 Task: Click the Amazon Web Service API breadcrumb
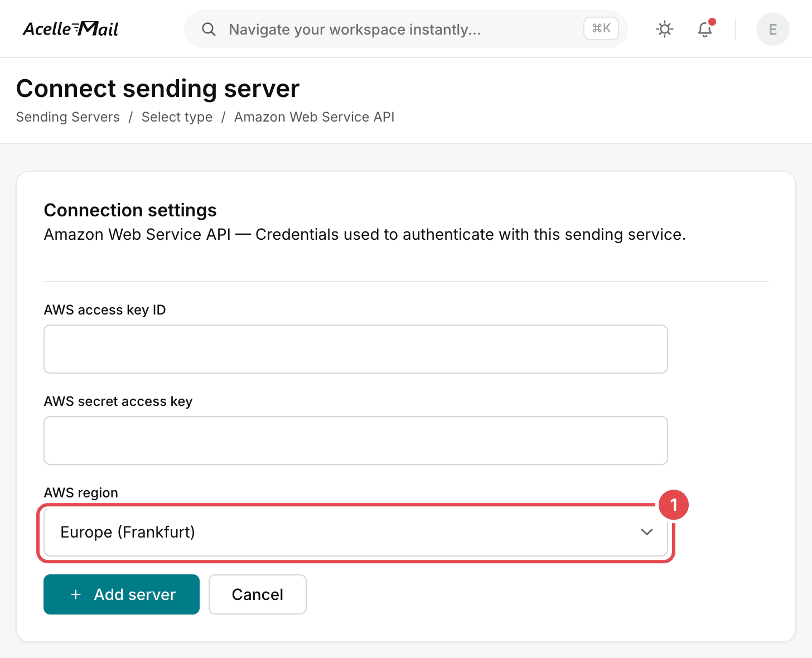point(314,117)
